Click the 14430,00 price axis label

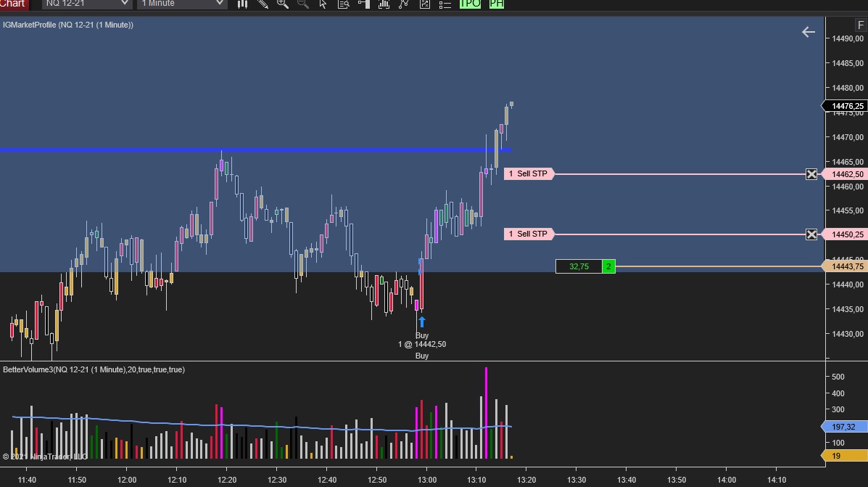click(848, 334)
